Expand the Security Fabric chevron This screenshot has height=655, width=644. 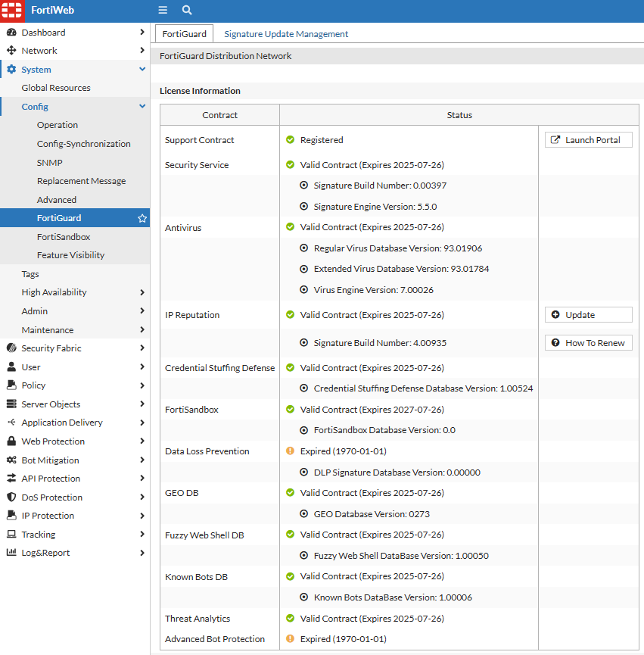tap(142, 348)
